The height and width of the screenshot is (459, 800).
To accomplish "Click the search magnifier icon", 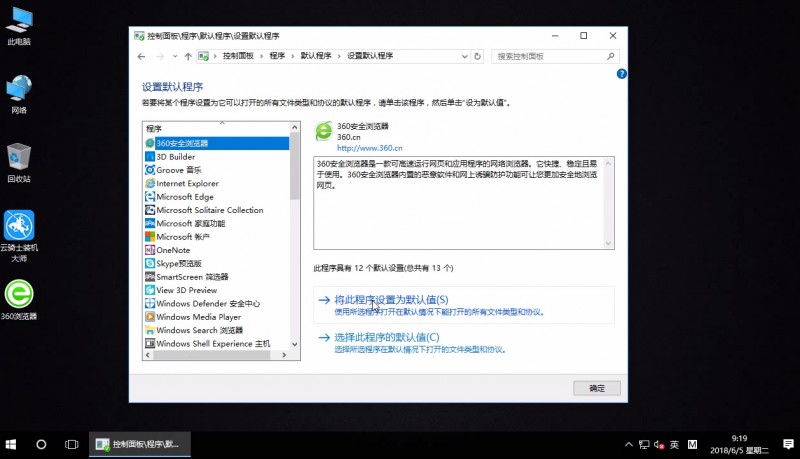I will (610, 56).
